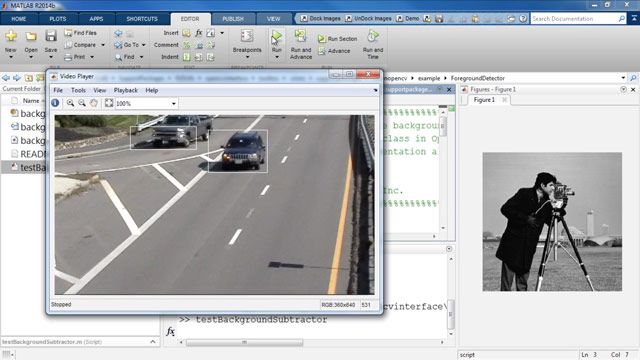Open the Tools menu in Video Player
The height and width of the screenshot is (360, 640).
pos(78,90)
